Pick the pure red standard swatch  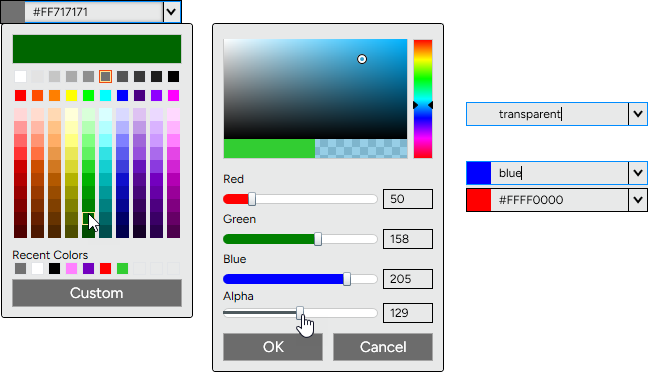[20, 95]
